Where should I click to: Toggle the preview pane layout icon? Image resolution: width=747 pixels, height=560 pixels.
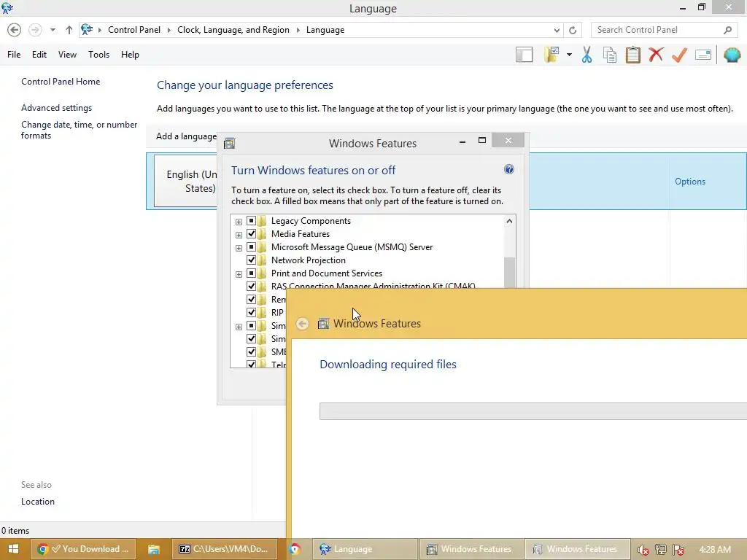pos(524,55)
